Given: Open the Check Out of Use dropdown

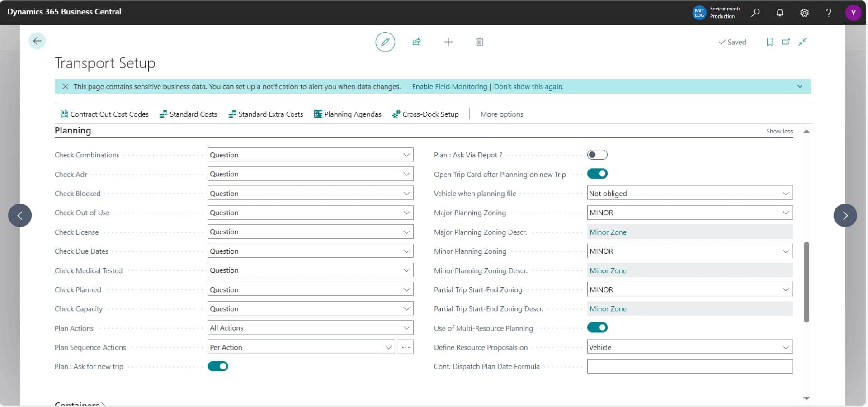Looking at the screenshot, I should (310, 213).
